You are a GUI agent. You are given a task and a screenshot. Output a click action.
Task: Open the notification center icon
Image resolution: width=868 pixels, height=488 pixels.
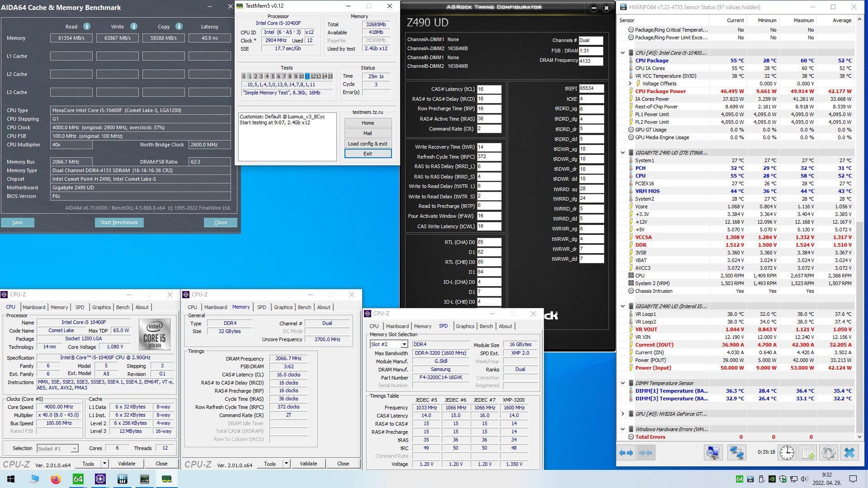pyautogui.click(x=853, y=479)
